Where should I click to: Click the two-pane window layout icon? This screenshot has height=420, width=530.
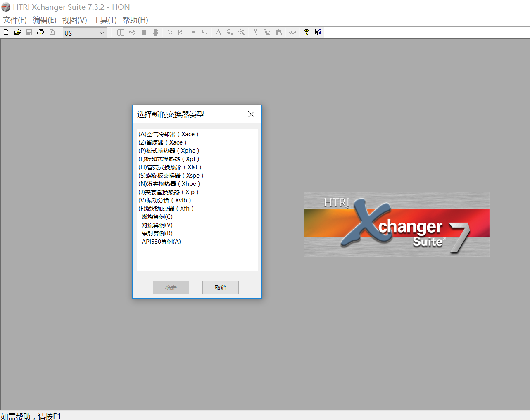click(121, 32)
